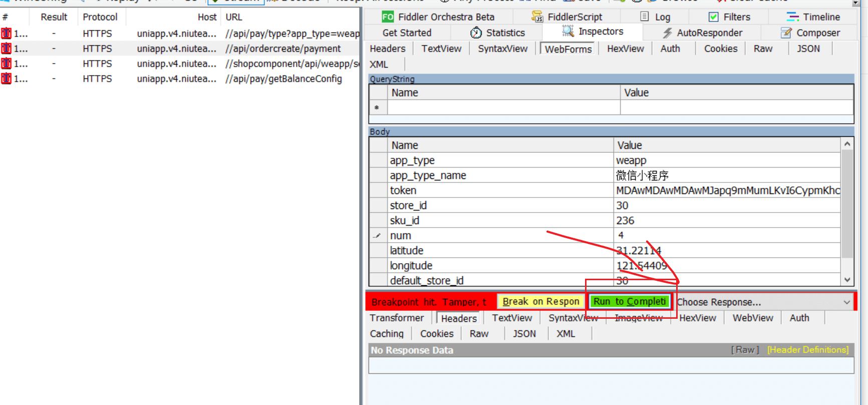
Task: Select the response Auth tab below breakpoint bar
Action: click(799, 318)
